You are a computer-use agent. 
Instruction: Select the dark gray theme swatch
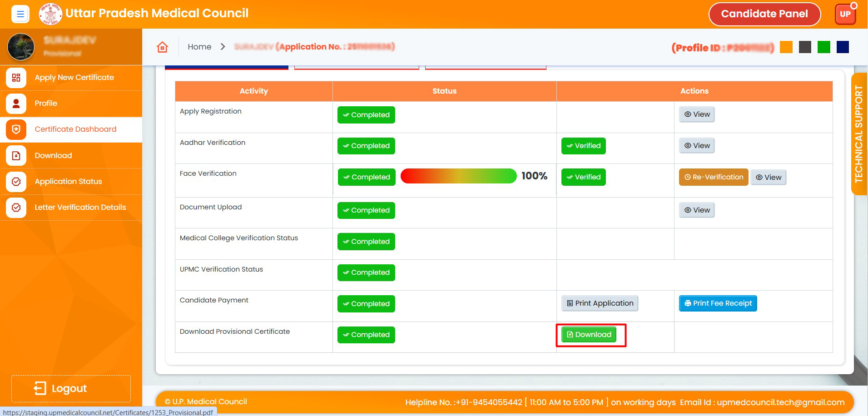[x=805, y=47]
